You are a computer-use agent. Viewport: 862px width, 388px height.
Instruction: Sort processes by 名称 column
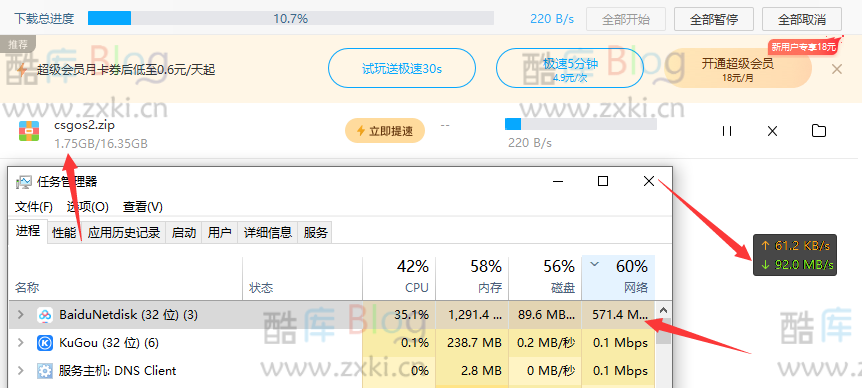tap(126, 277)
